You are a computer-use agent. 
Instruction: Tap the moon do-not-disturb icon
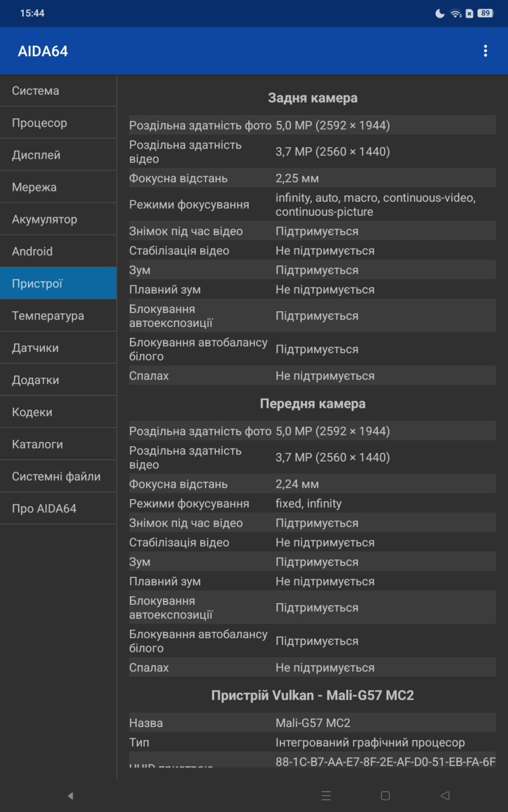pos(440,13)
